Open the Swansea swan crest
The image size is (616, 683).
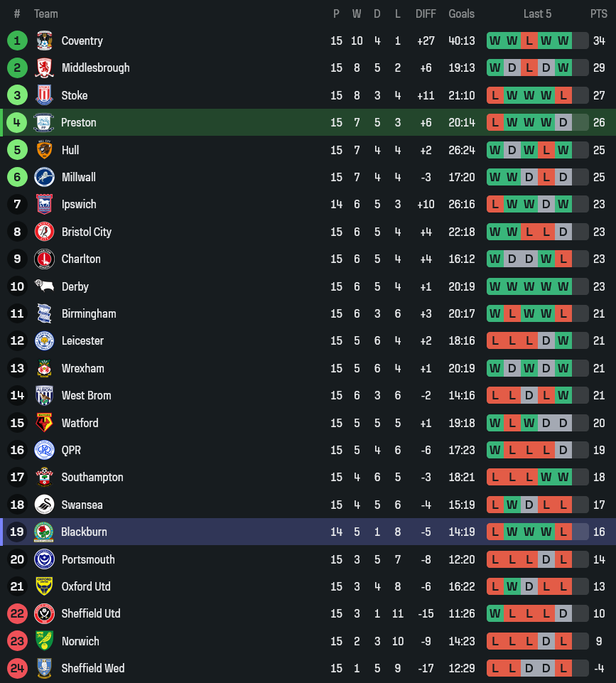[x=44, y=505]
